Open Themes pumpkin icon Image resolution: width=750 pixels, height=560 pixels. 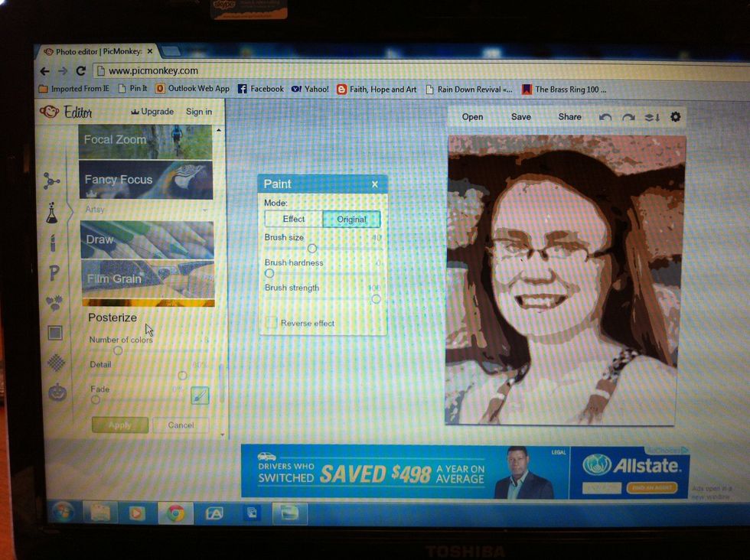click(x=57, y=392)
